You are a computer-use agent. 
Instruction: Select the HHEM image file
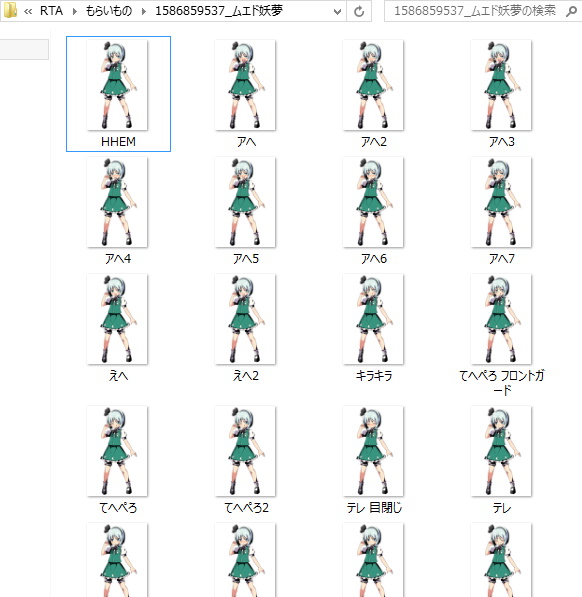(x=118, y=94)
